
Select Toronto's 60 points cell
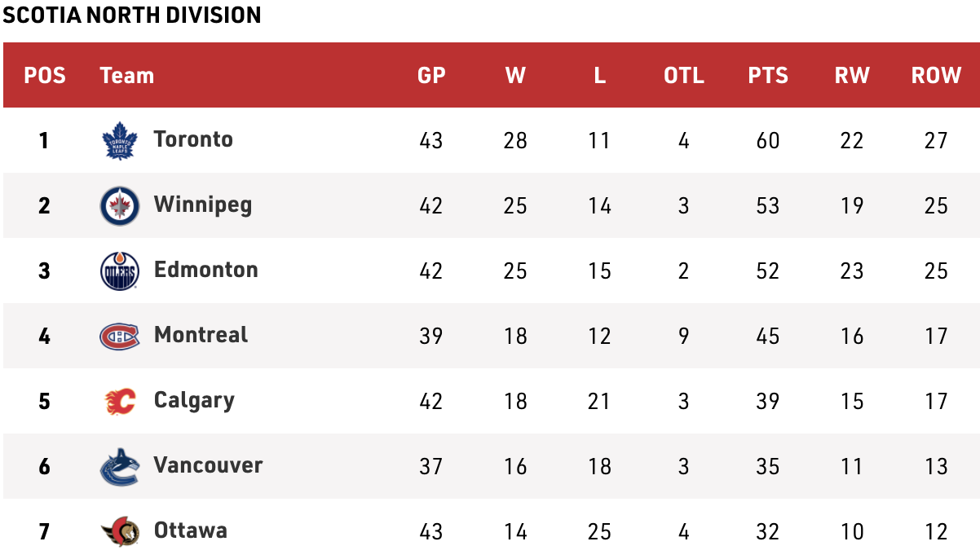(768, 140)
